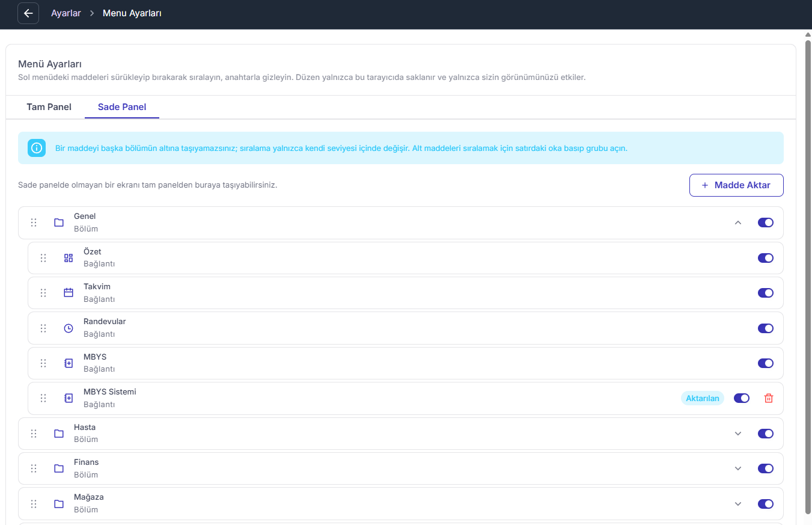
Task: Expand the Finans section chevron
Action: tap(738, 468)
